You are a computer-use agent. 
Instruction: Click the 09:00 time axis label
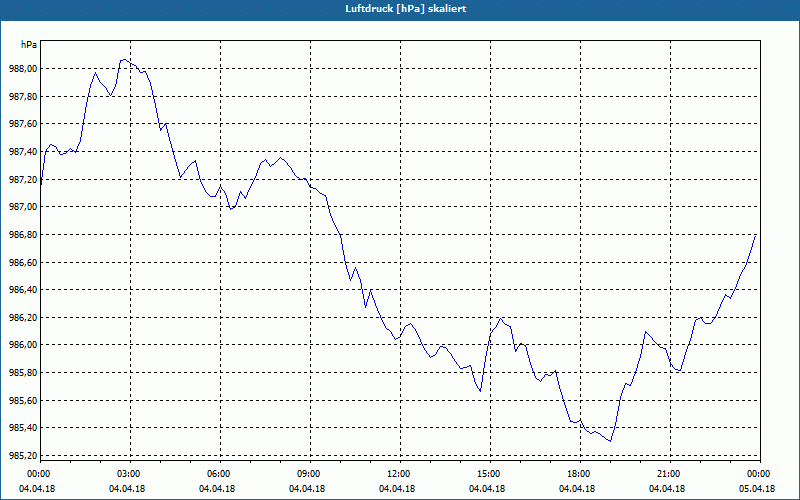click(310, 474)
